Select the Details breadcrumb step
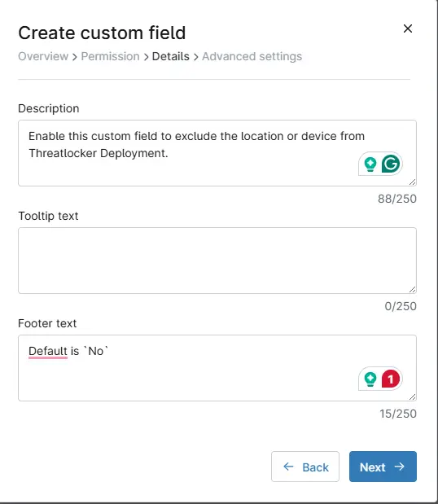The image size is (438, 504). (x=171, y=56)
